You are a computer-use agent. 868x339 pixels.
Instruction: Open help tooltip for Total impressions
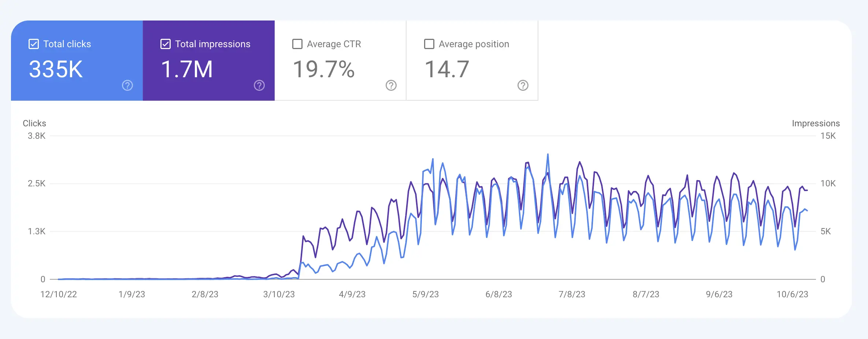[x=259, y=85]
